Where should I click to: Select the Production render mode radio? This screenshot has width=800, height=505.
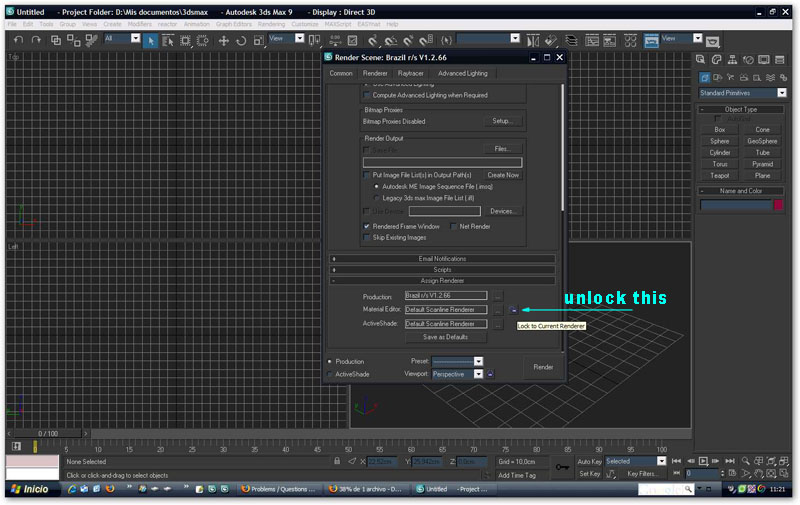(330, 361)
